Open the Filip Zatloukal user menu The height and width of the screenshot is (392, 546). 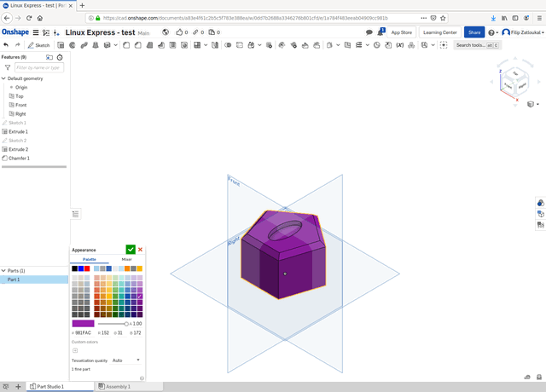point(523,32)
